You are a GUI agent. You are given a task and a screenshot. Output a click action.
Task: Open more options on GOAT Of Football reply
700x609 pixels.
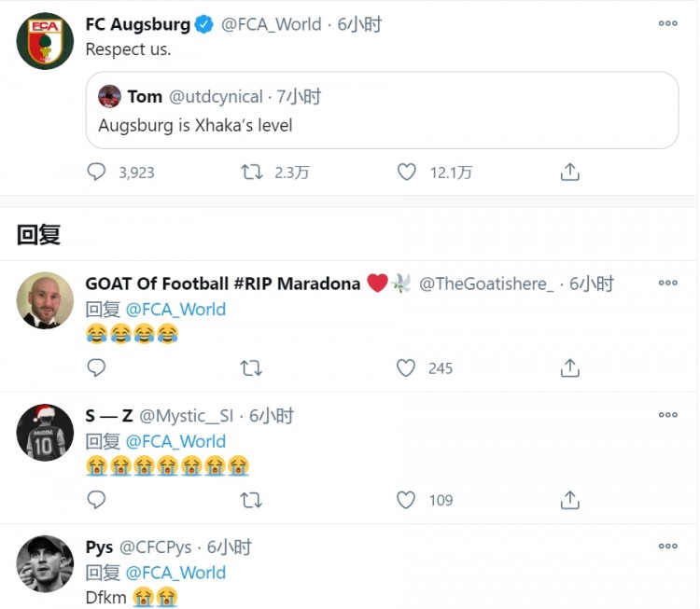coord(667,283)
